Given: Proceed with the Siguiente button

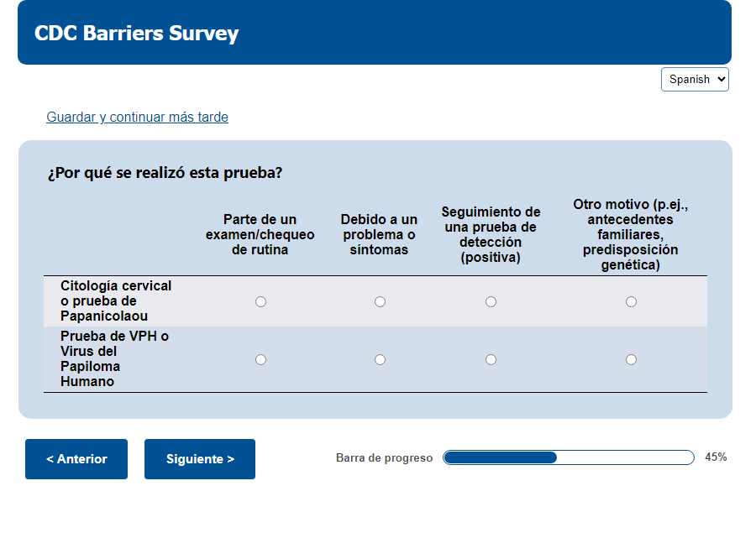Looking at the screenshot, I should click(200, 459).
